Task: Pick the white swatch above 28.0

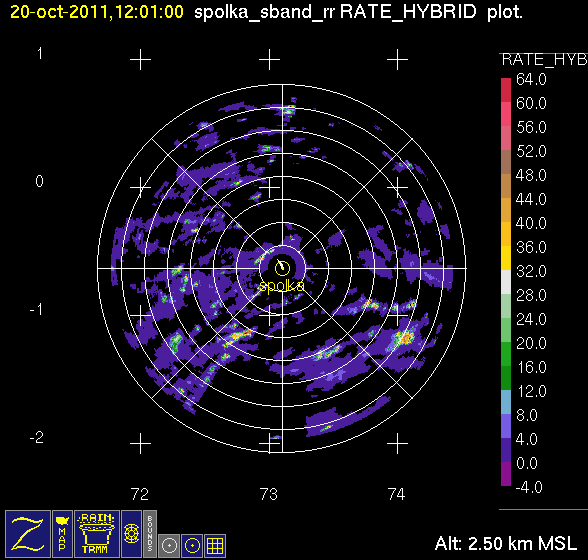Action: tap(506, 282)
